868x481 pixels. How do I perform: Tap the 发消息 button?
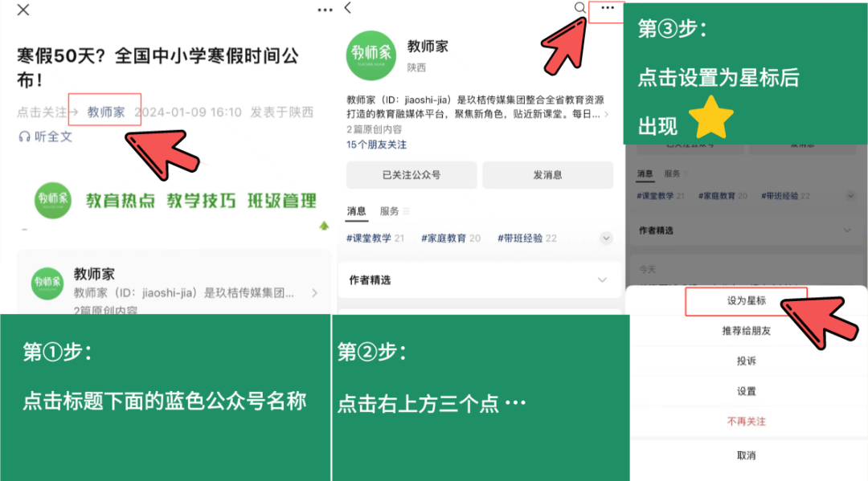coord(547,174)
